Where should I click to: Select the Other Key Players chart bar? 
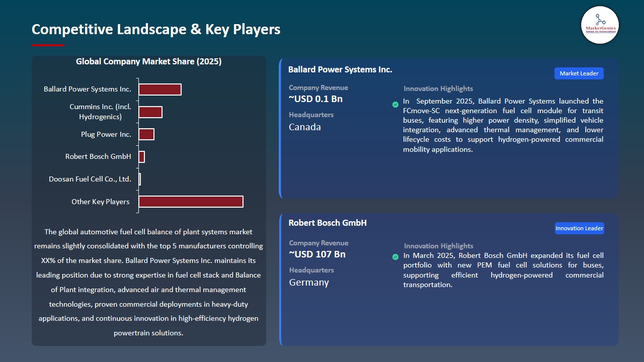[x=191, y=202]
